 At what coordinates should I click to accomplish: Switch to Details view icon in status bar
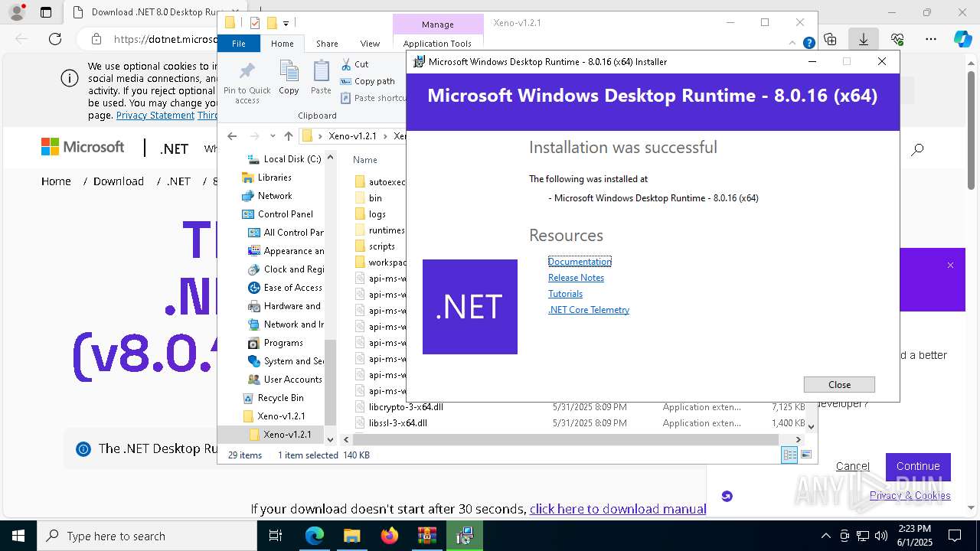click(x=789, y=455)
